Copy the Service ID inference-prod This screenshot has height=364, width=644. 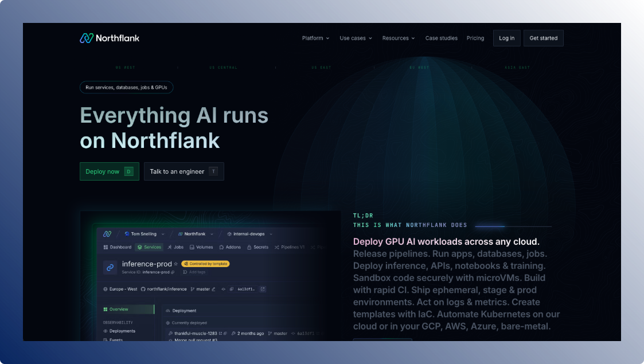pos(173,272)
